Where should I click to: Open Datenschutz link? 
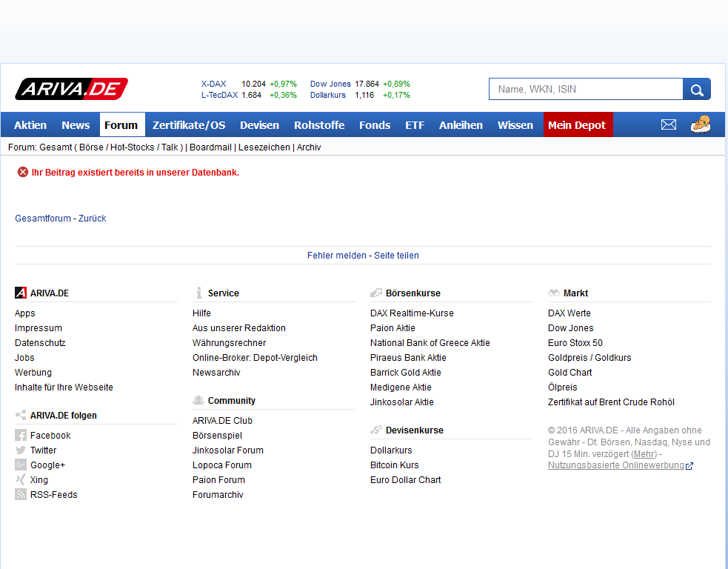tap(40, 343)
